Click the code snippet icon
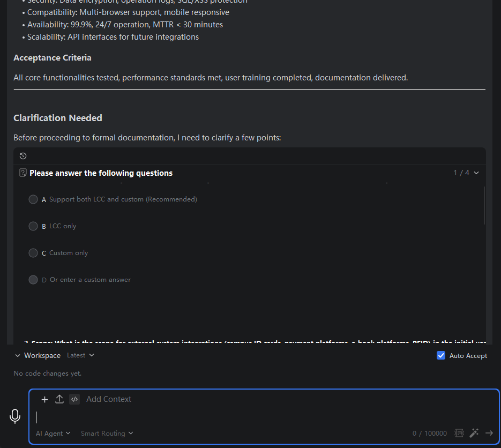This screenshot has width=501, height=448. click(74, 399)
